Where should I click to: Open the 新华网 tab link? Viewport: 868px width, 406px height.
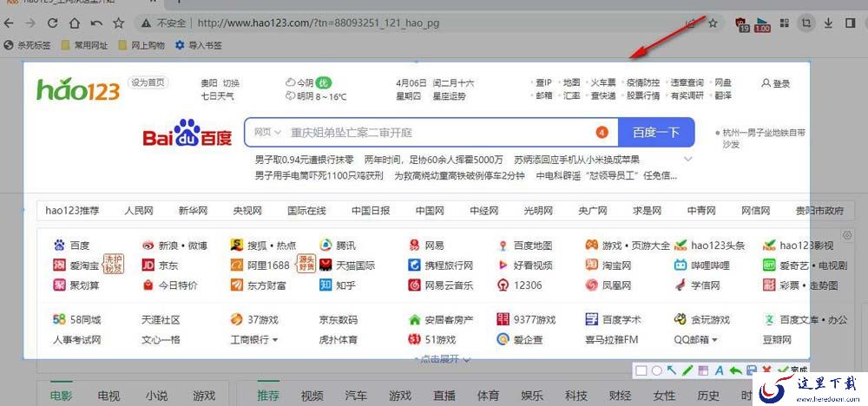193,211
